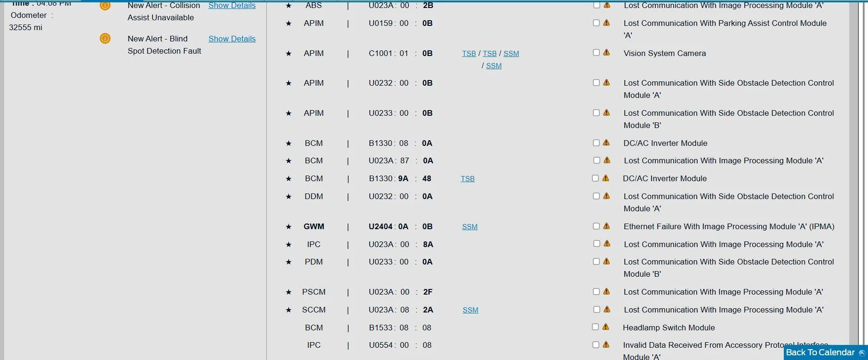The height and width of the screenshot is (360, 868).
Task: Open SSM link on GWM U2404 row
Action: click(470, 227)
